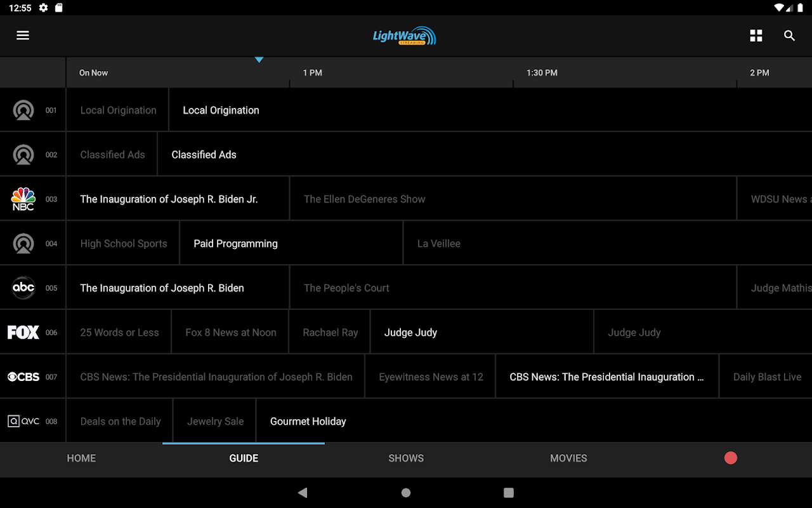
Task: Tap the settings gear in status bar
Action: (x=43, y=8)
